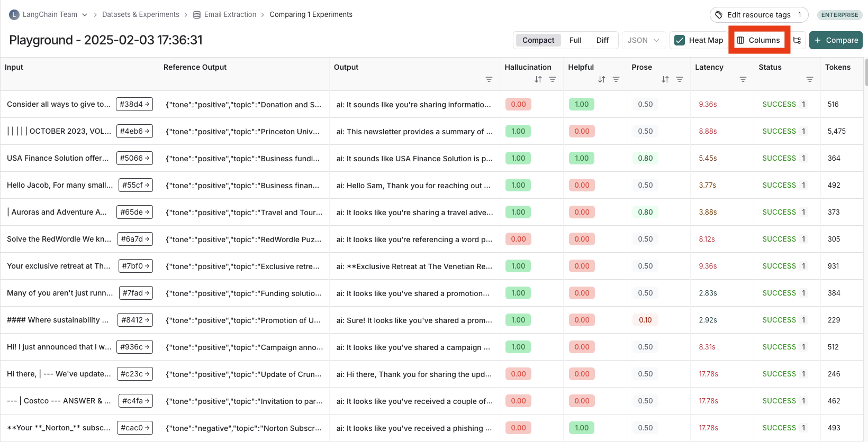Click the display settings icon beside Columns
868x442 pixels.
pyautogui.click(x=797, y=40)
